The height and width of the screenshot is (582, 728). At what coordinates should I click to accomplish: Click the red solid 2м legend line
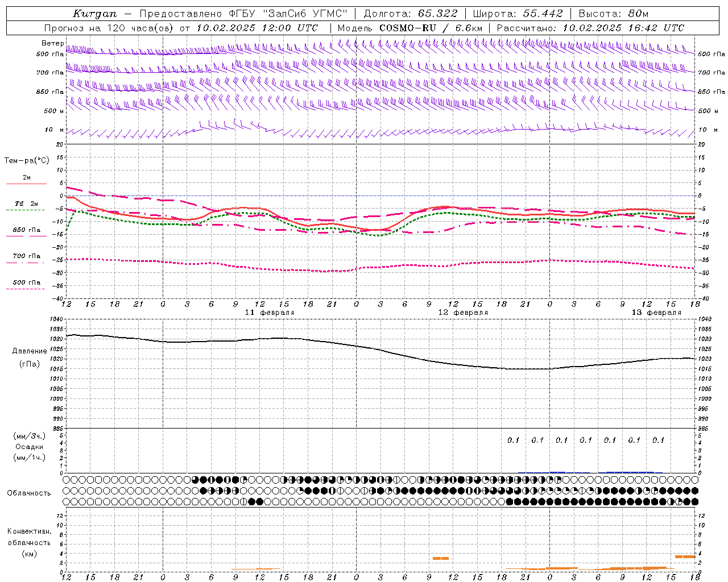click(x=26, y=184)
